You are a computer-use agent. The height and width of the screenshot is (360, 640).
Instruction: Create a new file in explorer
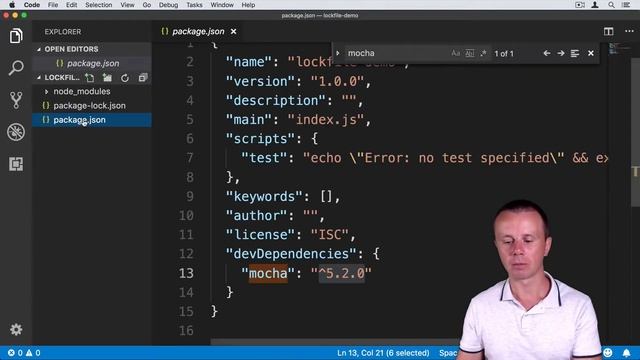click(89, 78)
